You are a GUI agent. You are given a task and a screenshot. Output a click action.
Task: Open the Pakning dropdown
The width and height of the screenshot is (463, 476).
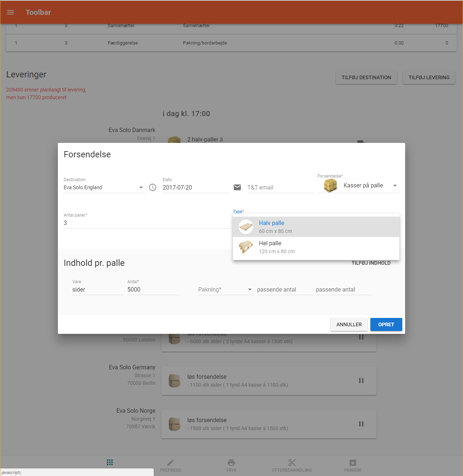226,290
